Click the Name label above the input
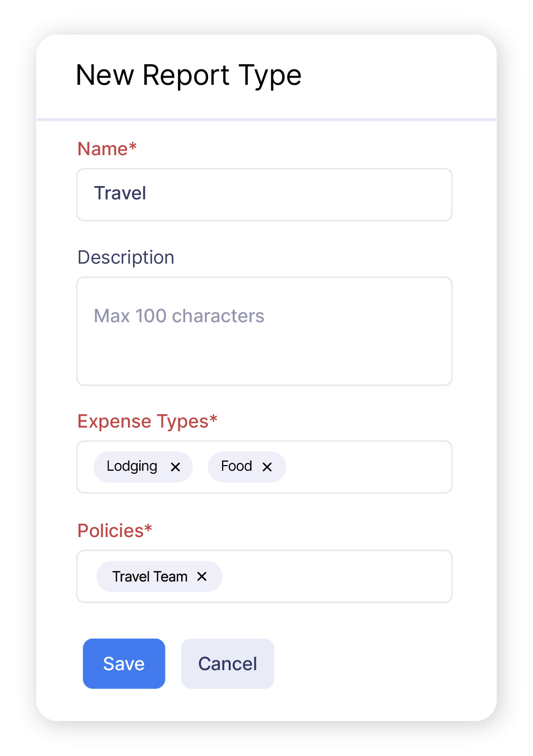The height and width of the screenshot is (756, 533). point(106,149)
